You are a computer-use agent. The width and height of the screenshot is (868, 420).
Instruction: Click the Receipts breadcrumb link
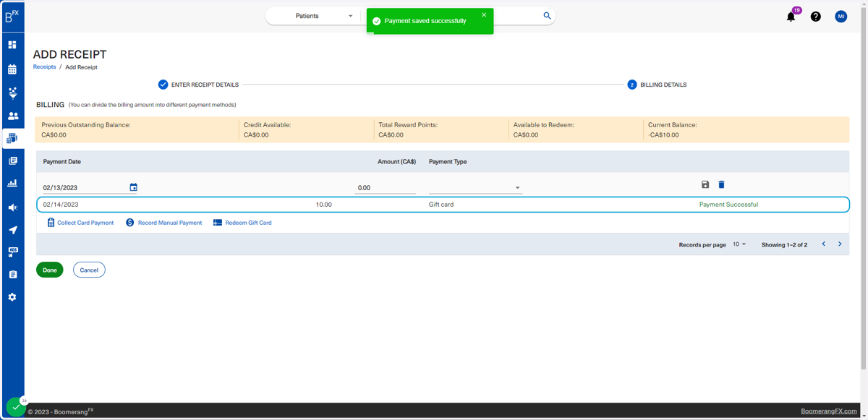click(44, 67)
